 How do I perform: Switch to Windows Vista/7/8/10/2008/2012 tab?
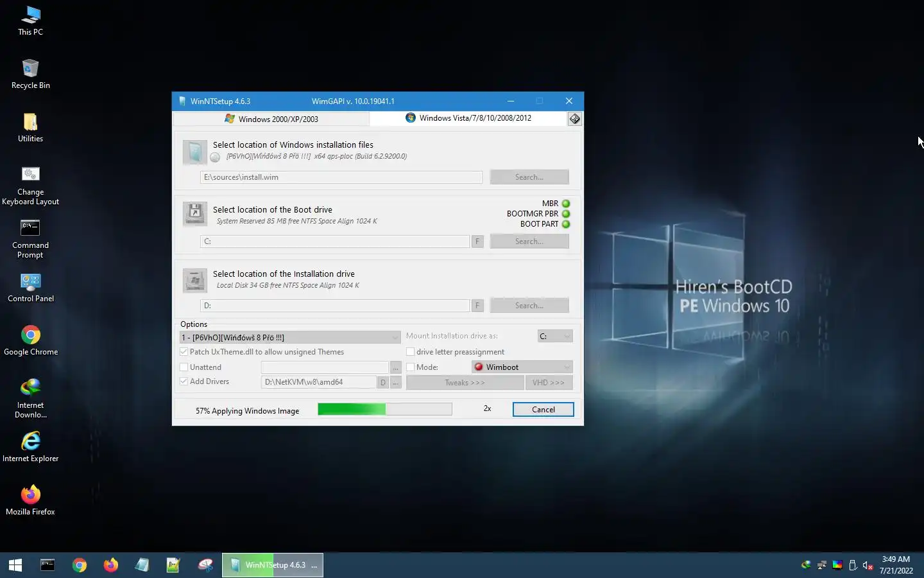tap(468, 118)
